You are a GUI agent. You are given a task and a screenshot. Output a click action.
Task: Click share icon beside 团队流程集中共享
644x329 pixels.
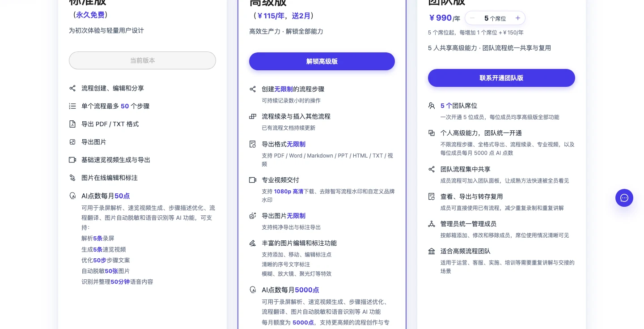[432, 169]
